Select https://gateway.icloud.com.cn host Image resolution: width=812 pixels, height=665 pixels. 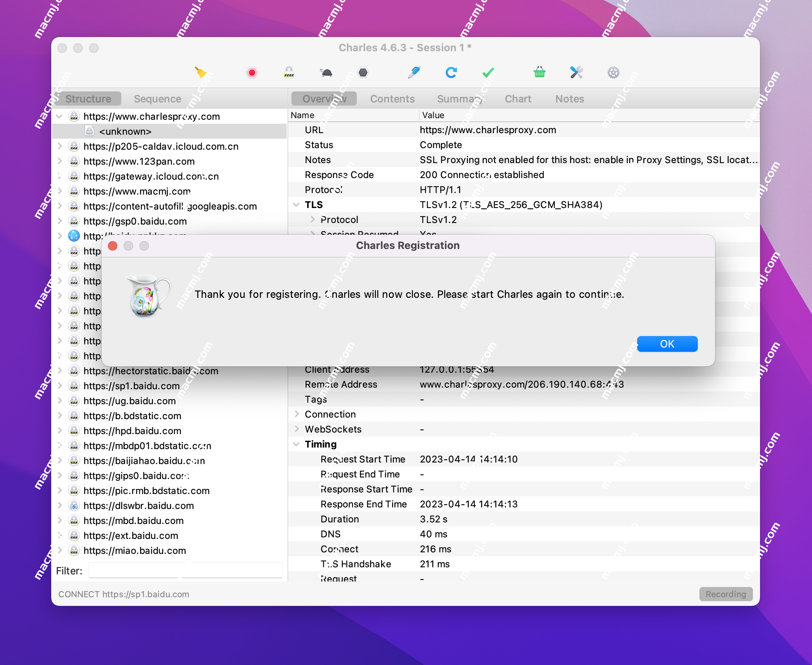(151, 176)
